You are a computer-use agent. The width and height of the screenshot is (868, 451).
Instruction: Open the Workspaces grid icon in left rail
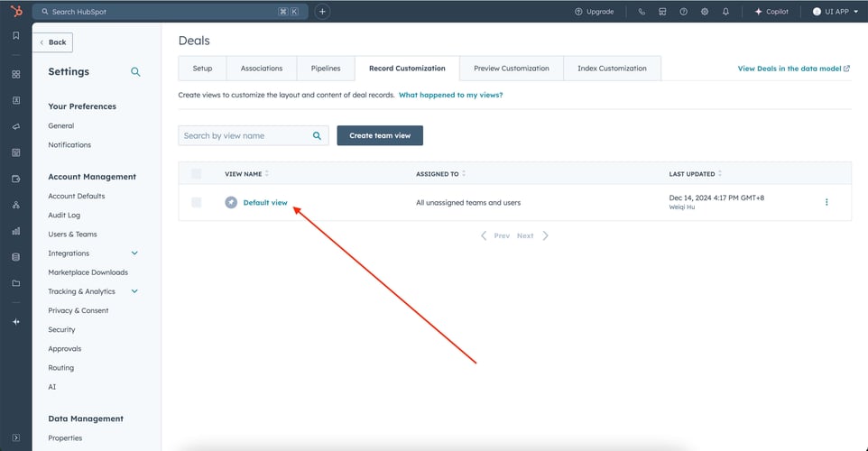pyautogui.click(x=16, y=74)
